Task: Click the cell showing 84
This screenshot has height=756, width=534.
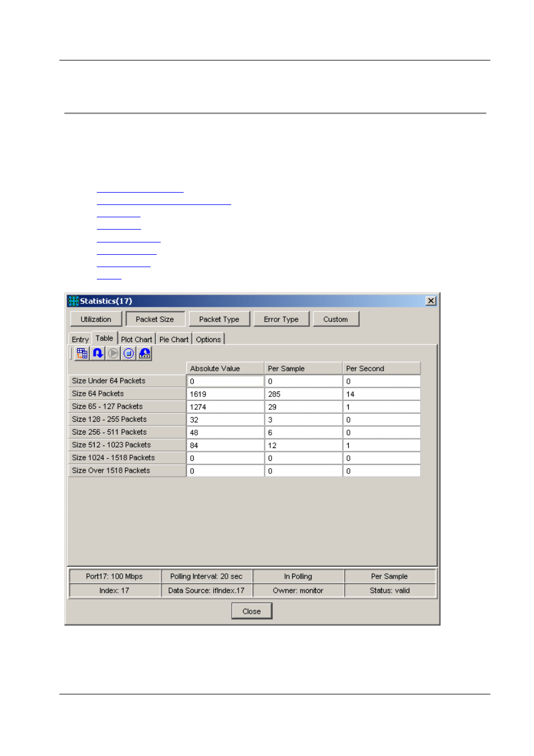Action: pyautogui.click(x=225, y=446)
